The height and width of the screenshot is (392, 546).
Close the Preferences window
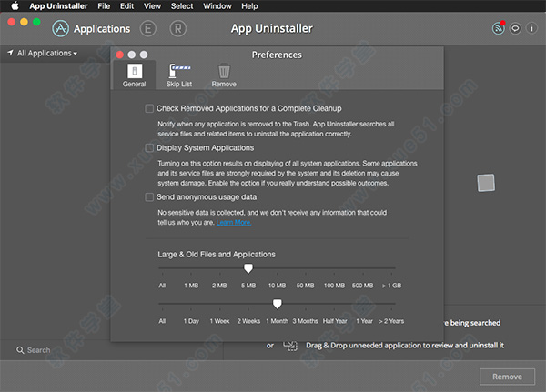pyautogui.click(x=120, y=55)
